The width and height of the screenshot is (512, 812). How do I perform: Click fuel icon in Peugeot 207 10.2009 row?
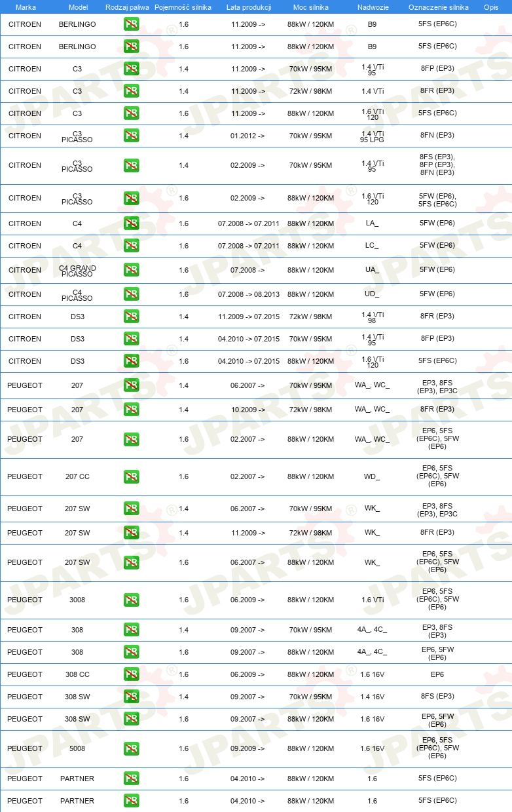[131, 410]
